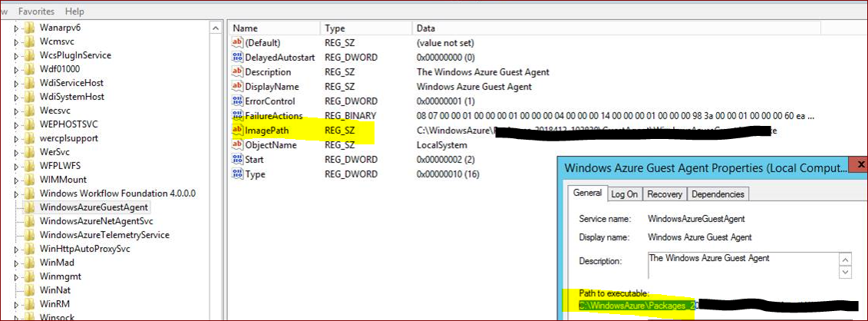Expand the Wanarpv6 registry key

click(15, 28)
